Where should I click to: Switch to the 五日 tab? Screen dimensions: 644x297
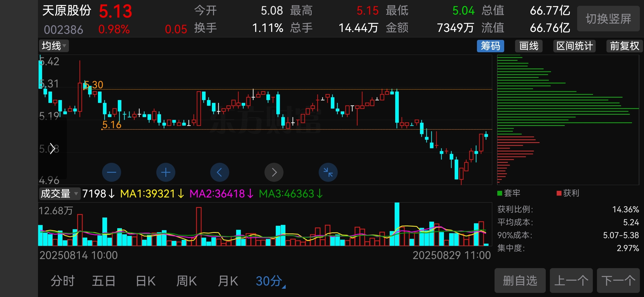click(103, 281)
